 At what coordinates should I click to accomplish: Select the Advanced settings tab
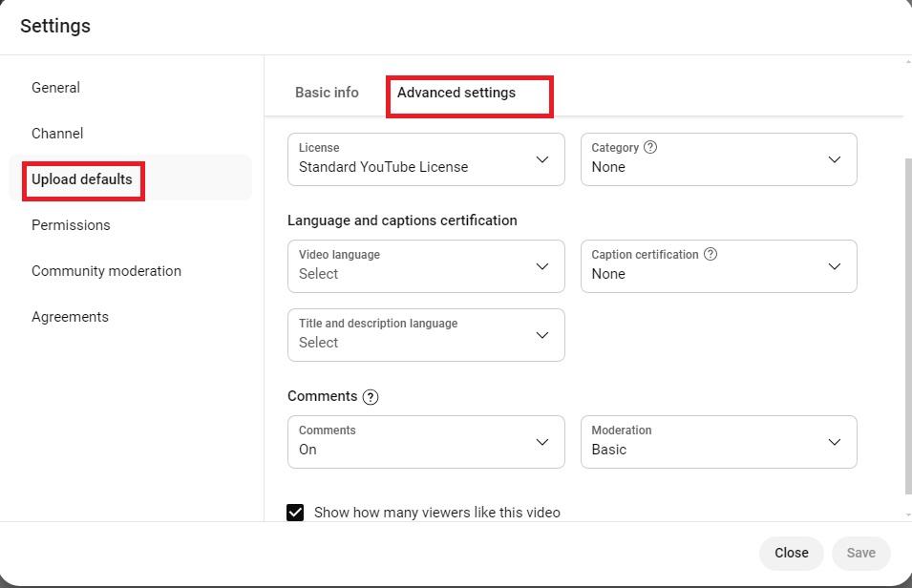click(456, 93)
